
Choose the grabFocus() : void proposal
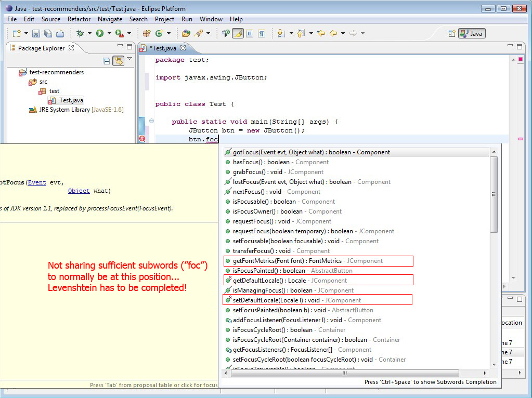click(274, 172)
